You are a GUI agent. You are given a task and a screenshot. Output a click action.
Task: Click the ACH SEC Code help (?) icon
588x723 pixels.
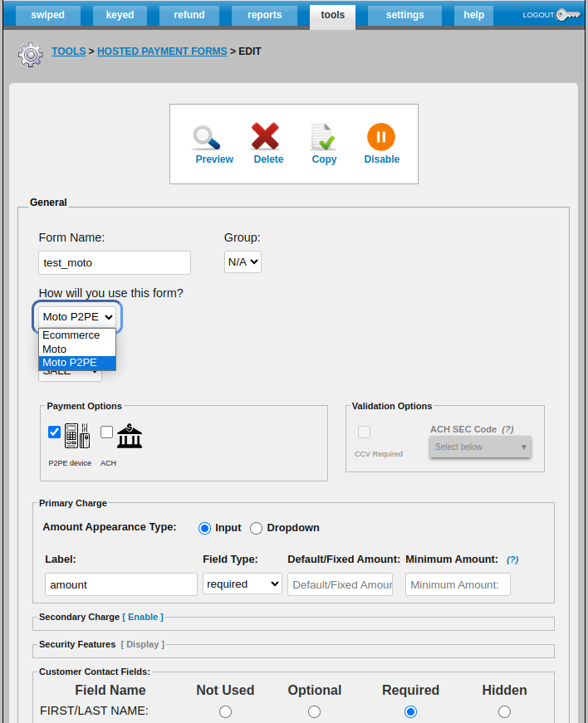[x=507, y=429]
